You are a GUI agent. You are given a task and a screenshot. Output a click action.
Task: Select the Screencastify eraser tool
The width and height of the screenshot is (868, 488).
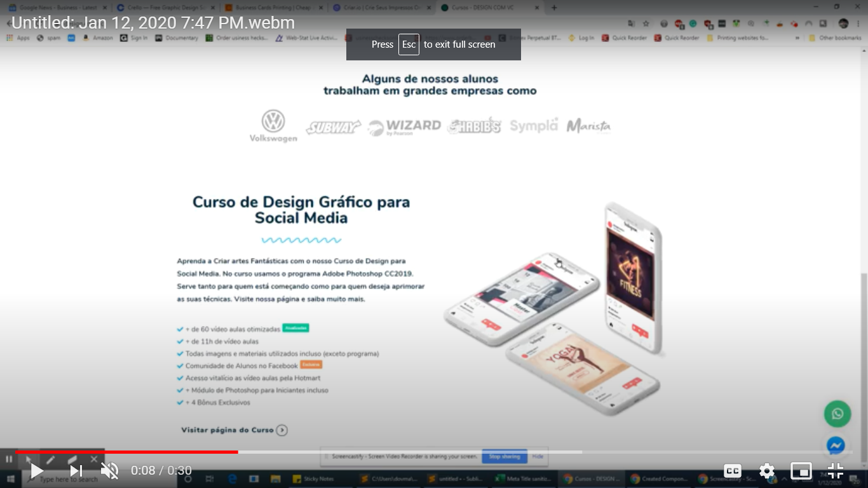(x=72, y=459)
